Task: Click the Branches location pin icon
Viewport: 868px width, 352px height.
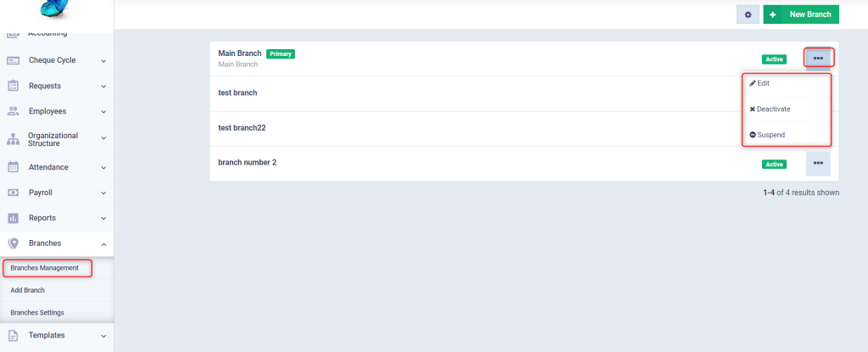Action: (14, 243)
